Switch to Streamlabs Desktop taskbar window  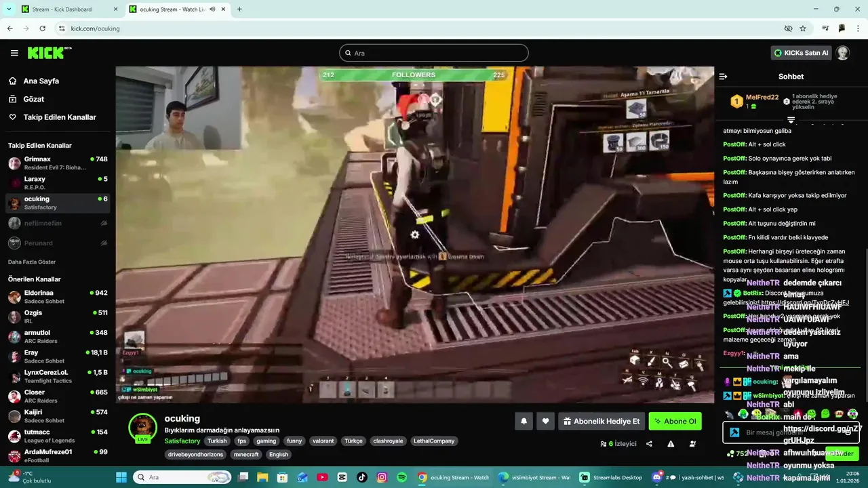pyautogui.click(x=611, y=477)
